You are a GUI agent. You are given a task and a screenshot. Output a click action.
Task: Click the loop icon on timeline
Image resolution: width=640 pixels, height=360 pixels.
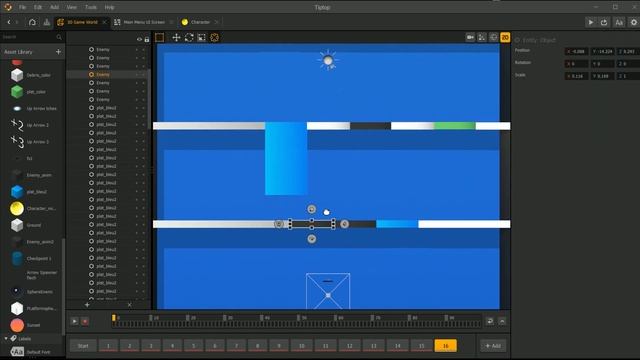(x=490, y=321)
